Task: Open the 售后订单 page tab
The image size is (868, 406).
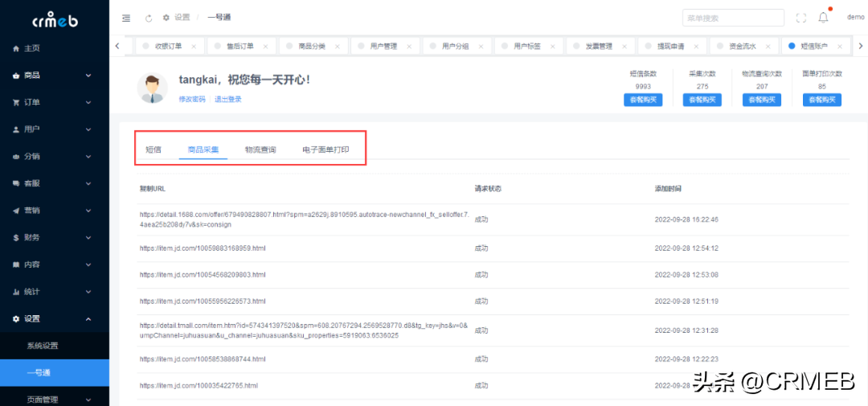Action: coord(242,46)
